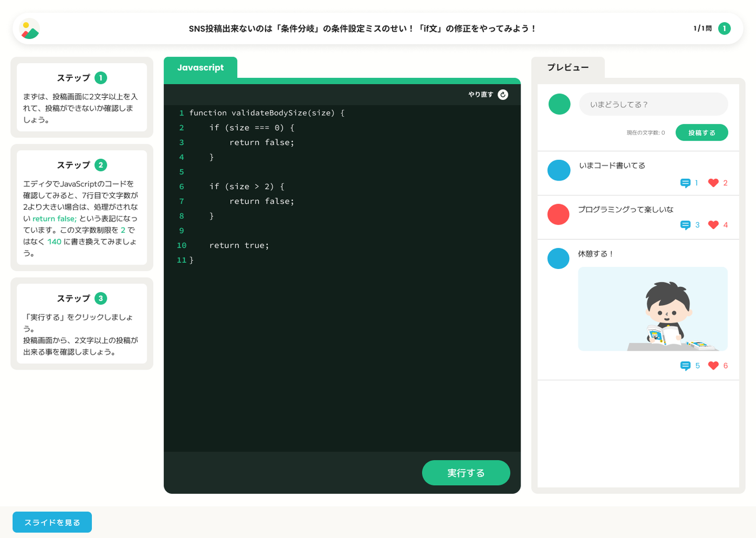Click the green question number badge 1

[x=724, y=29]
